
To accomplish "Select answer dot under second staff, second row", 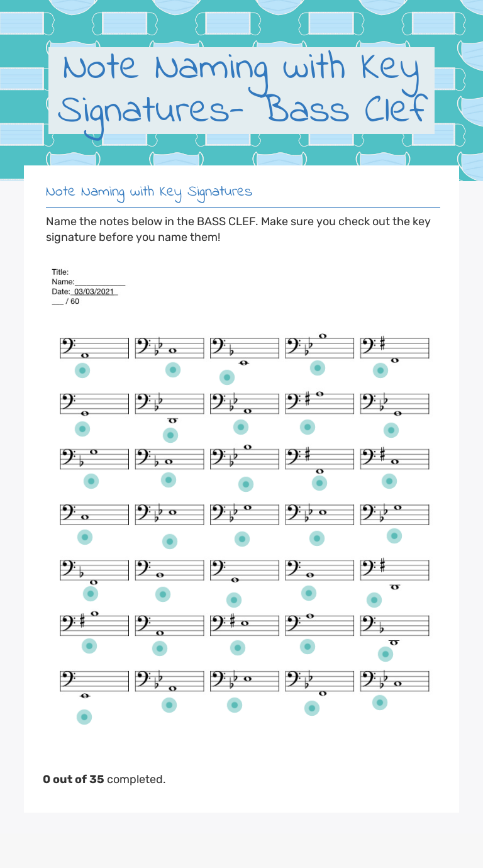I will coord(170,435).
